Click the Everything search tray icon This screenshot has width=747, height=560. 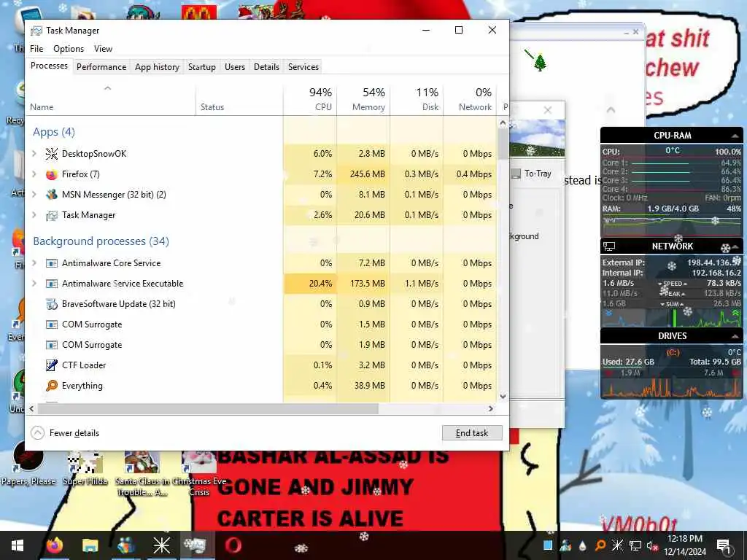coord(600,545)
